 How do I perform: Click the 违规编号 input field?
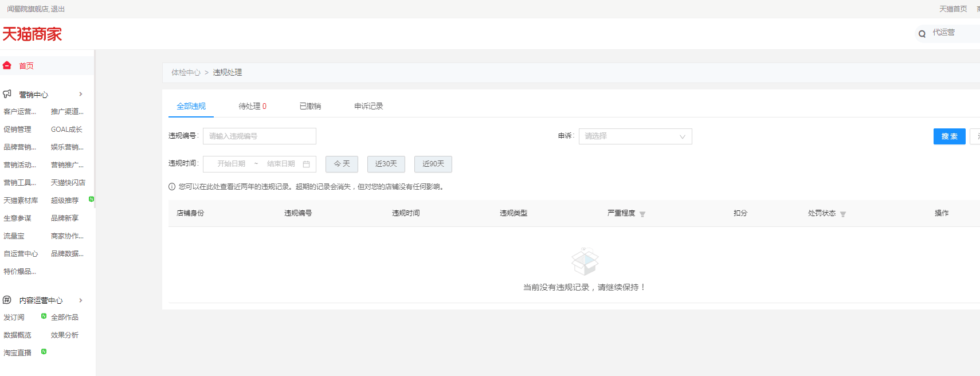click(259, 136)
